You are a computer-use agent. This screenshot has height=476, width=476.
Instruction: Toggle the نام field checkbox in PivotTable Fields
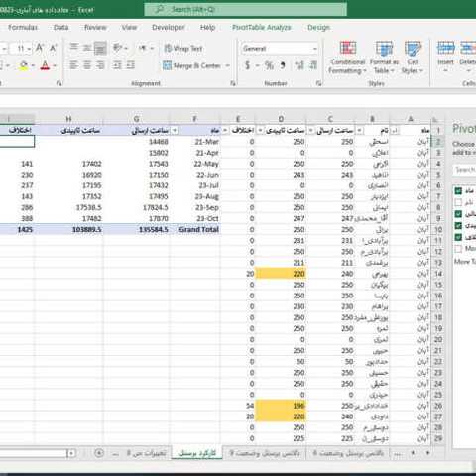458,202
